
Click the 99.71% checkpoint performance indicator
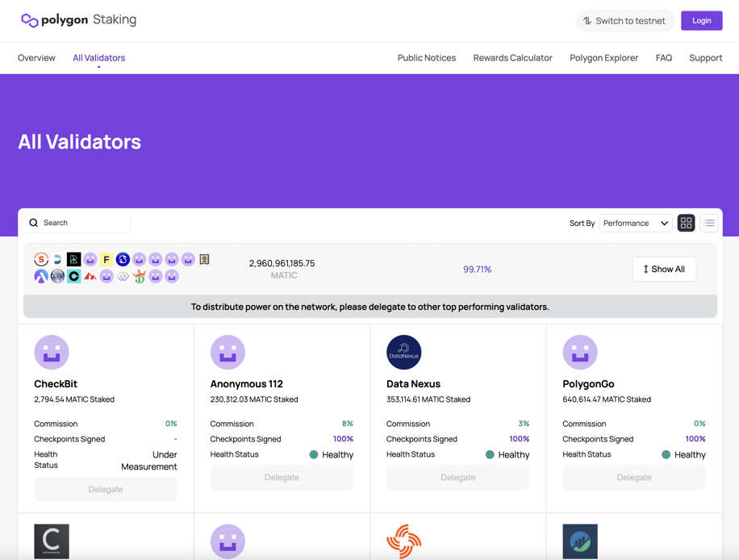(x=478, y=269)
